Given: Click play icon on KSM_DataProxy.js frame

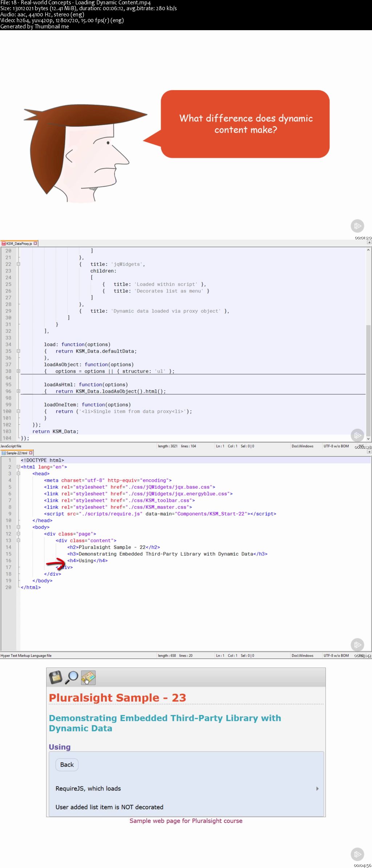Looking at the screenshot, I should 357,435.
